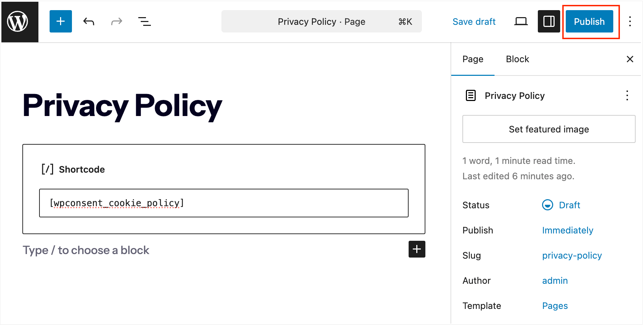Click the Undo arrow
The width and height of the screenshot is (644, 325).
(88, 21)
